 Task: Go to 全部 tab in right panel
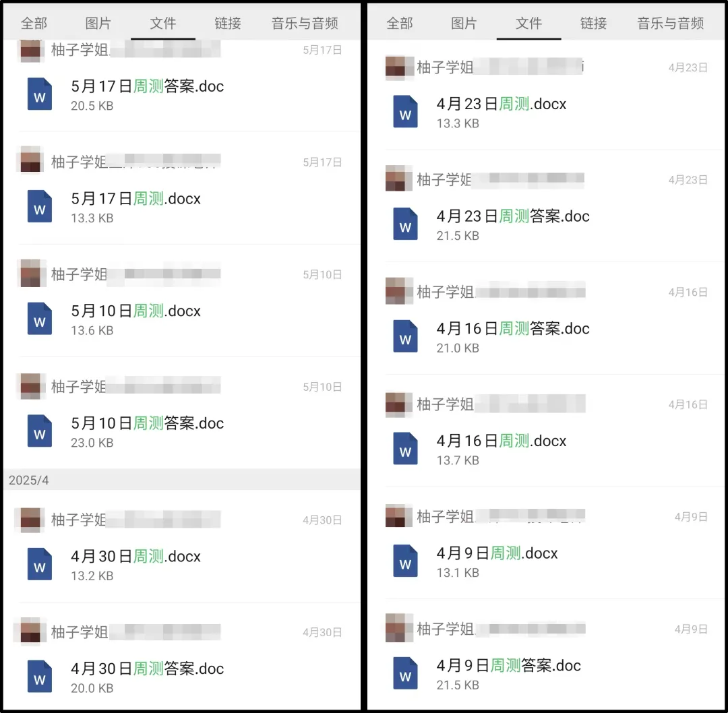click(399, 23)
